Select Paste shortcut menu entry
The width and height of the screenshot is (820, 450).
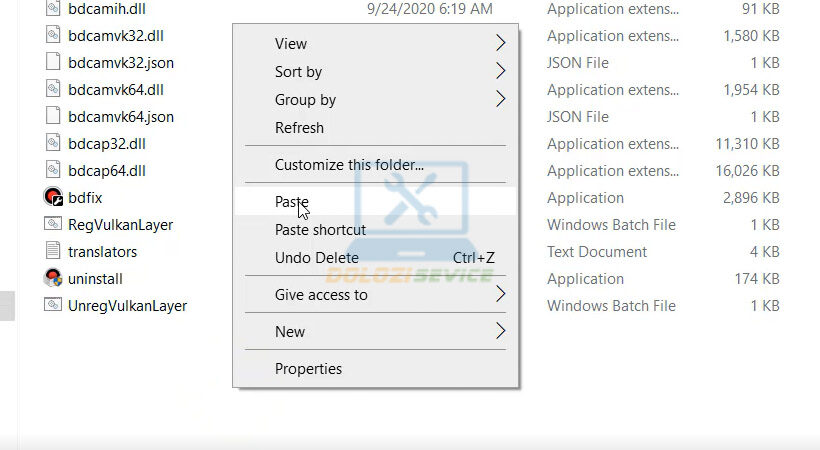click(320, 230)
